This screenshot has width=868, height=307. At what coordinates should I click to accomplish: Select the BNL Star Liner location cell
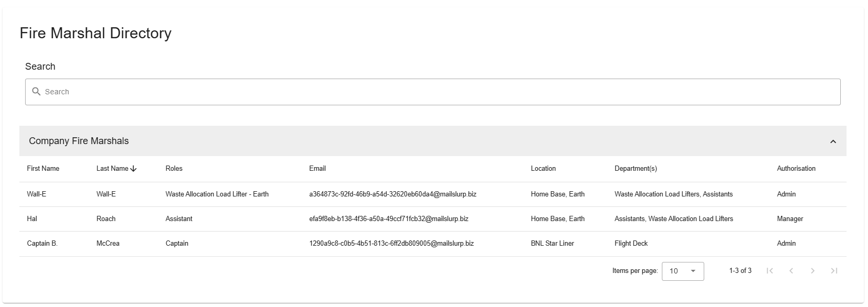[x=552, y=244]
